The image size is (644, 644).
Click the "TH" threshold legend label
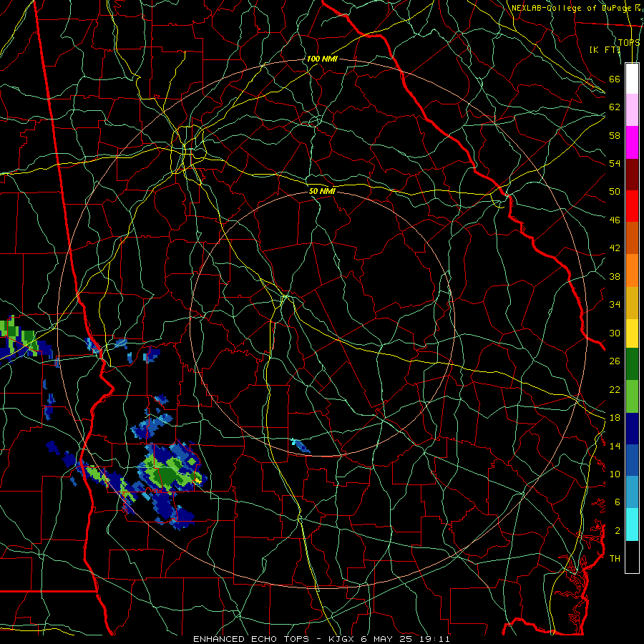pyautogui.click(x=615, y=559)
